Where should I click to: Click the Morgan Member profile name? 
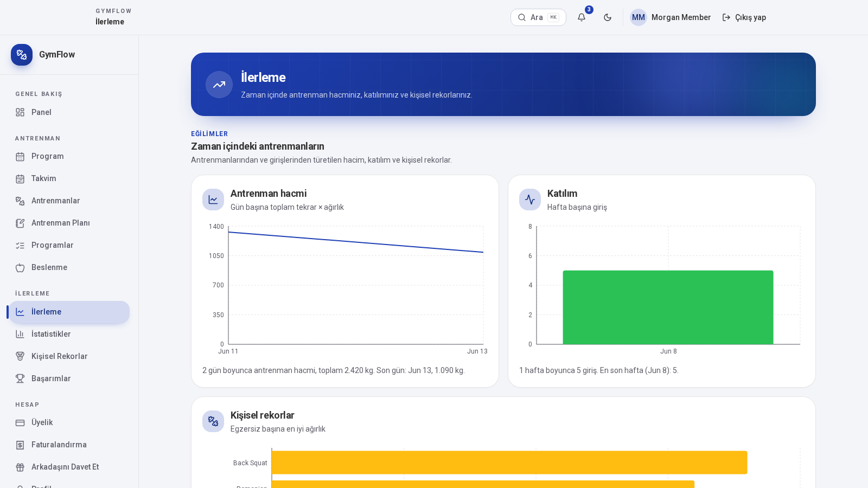tap(681, 17)
